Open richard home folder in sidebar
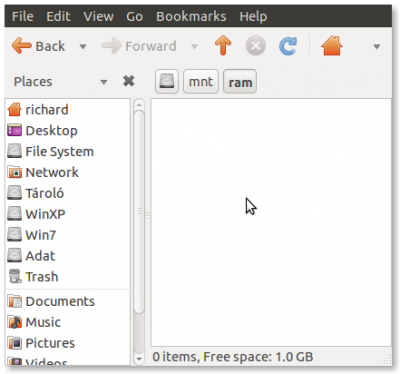 click(68, 110)
